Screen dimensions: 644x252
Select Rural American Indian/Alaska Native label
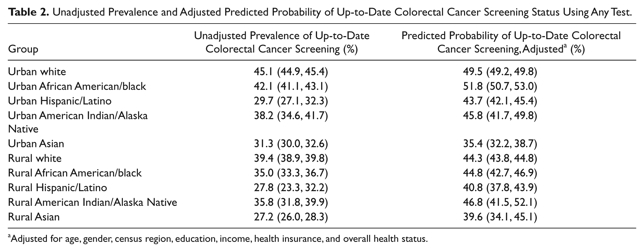(x=93, y=202)
